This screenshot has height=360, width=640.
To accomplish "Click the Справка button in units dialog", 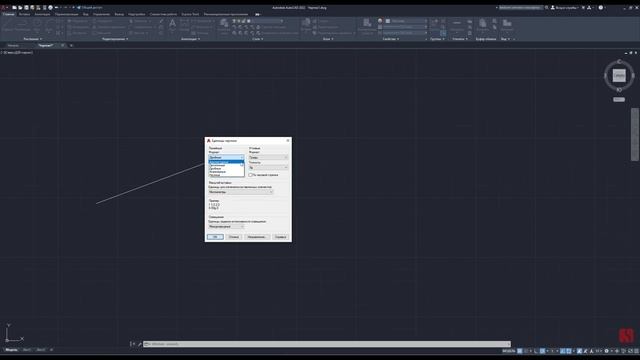I will 280,237.
